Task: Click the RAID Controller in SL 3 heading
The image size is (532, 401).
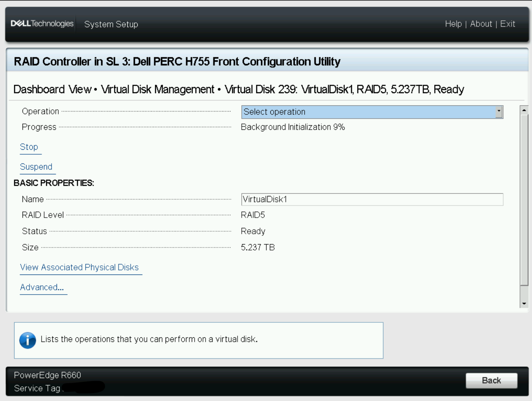Action: click(x=177, y=62)
